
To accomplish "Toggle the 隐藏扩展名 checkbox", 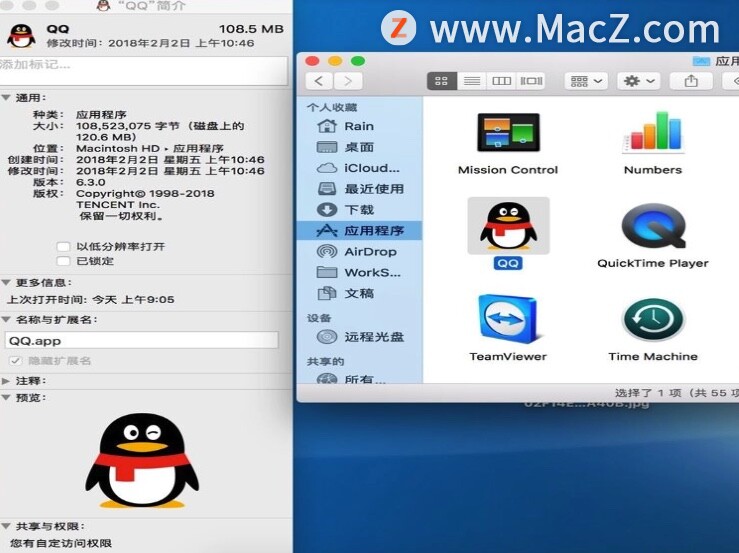I will point(16,361).
